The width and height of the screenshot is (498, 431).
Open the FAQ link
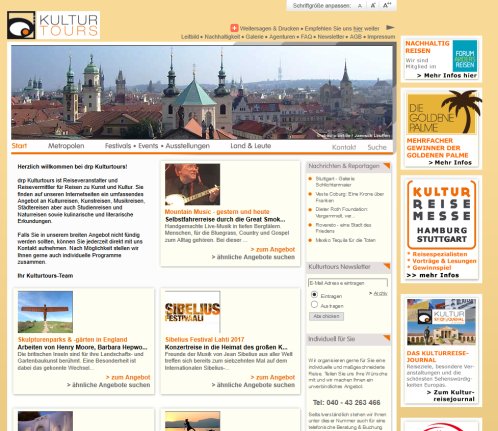click(306, 37)
